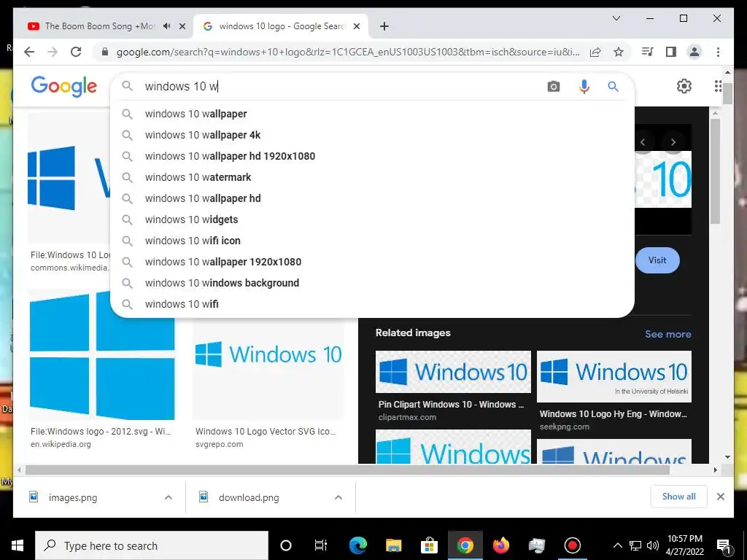This screenshot has width=747, height=560.
Task: Click the horizontal page scrollbar
Action: (348, 470)
